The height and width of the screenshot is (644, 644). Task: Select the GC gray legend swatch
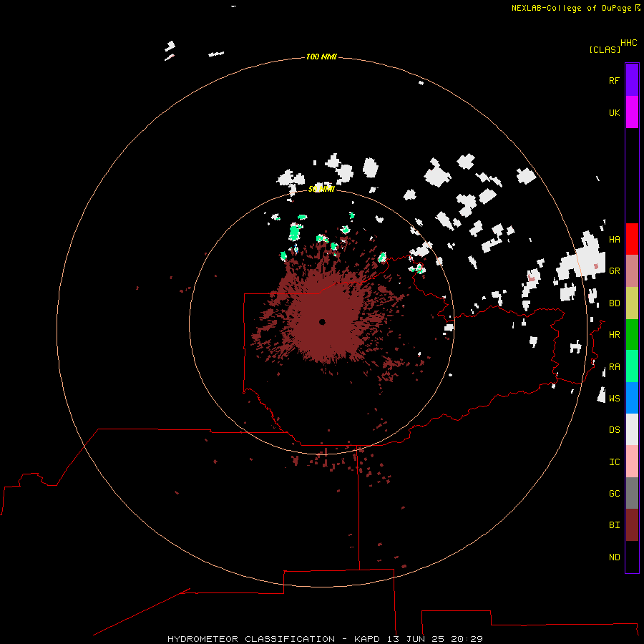(x=632, y=493)
